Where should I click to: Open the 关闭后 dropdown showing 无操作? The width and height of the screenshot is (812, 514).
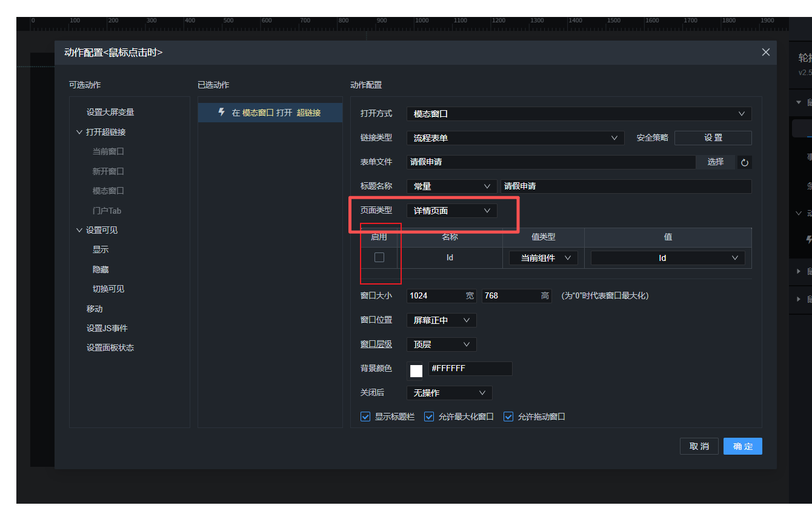tap(449, 393)
